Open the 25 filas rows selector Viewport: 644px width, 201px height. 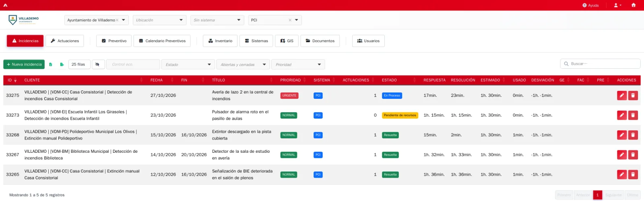pos(79,64)
